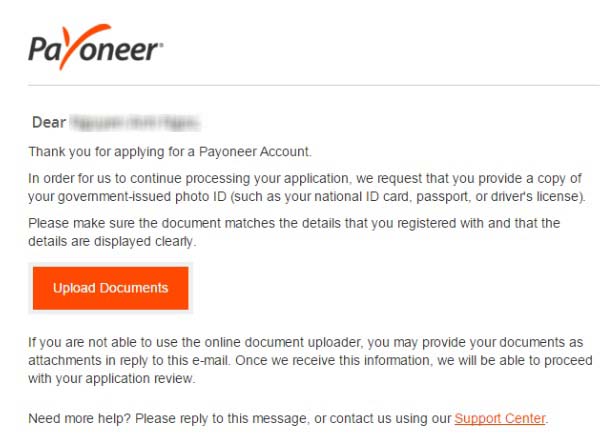Image resolution: width=615 pixels, height=437 pixels.
Task: Click the phrase 'Payoneer Account' in the text
Action: tap(255, 151)
